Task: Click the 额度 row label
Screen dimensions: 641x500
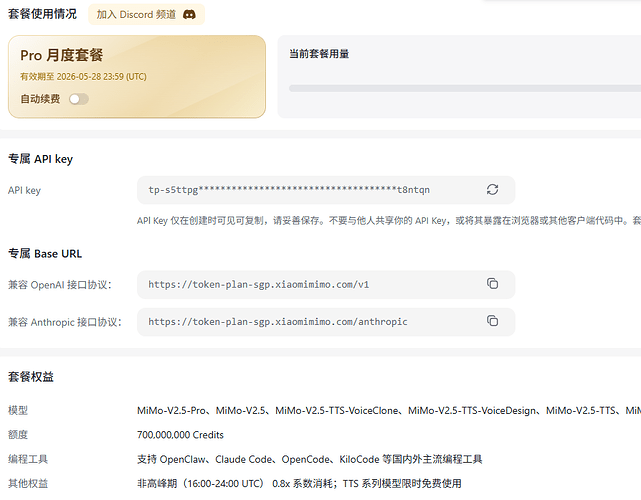Action: click(x=18, y=435)
